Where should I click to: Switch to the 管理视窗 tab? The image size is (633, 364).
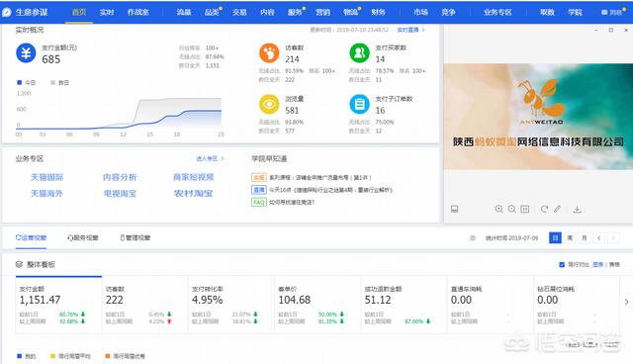[135, 238]
